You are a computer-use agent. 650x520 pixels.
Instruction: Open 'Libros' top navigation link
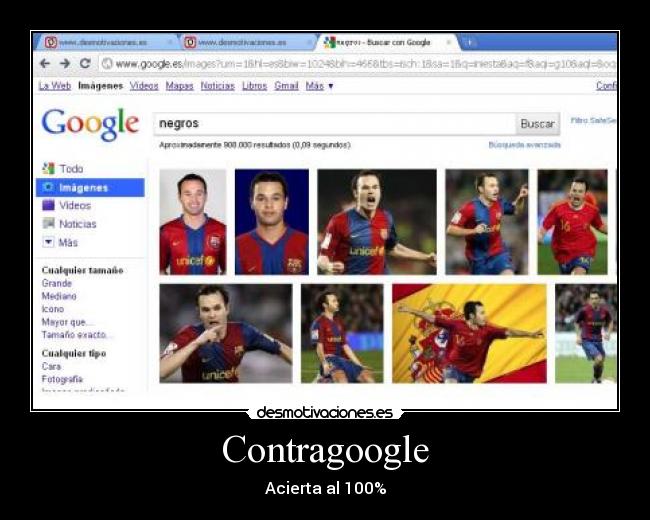coord(255,86)
